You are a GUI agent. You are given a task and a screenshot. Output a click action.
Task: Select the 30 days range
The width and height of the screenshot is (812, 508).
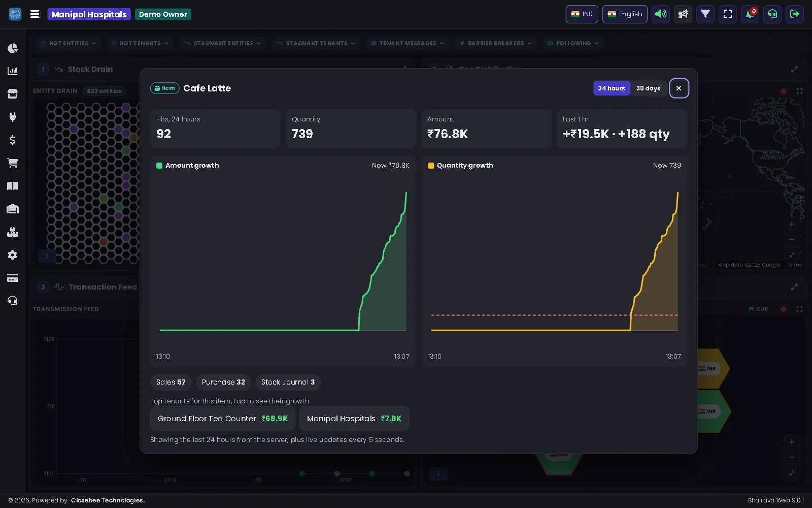(648, 88)
